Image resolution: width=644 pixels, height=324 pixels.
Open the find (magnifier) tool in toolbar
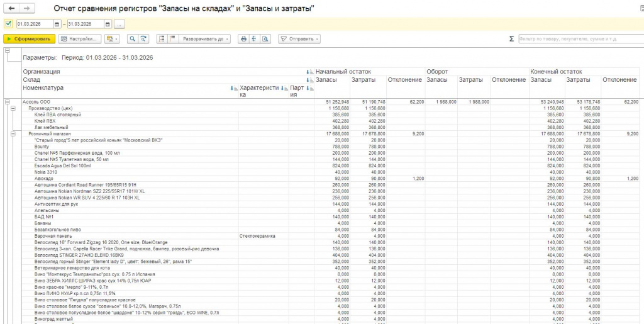click(x=133, y=39)
